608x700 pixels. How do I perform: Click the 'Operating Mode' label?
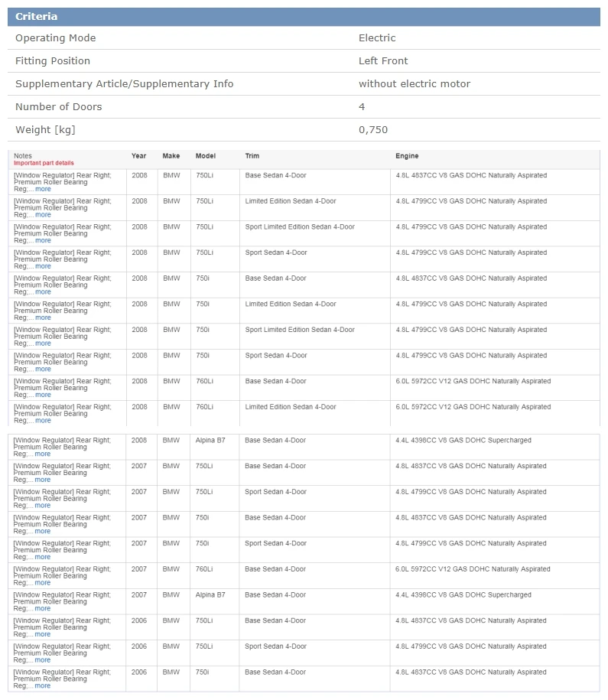pos(55,38)
